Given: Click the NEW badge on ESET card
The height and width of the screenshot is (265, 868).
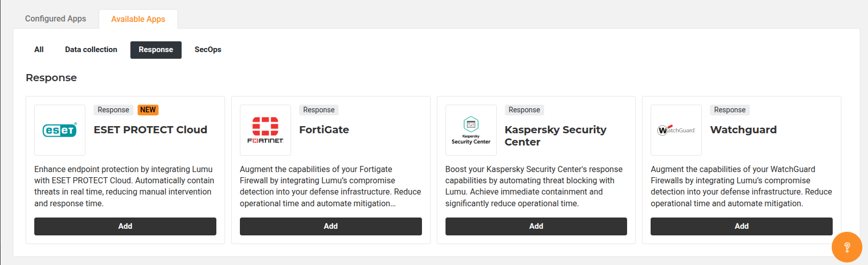Looking at the screenshot, I should pyautogui.click(x=148, y=110).
